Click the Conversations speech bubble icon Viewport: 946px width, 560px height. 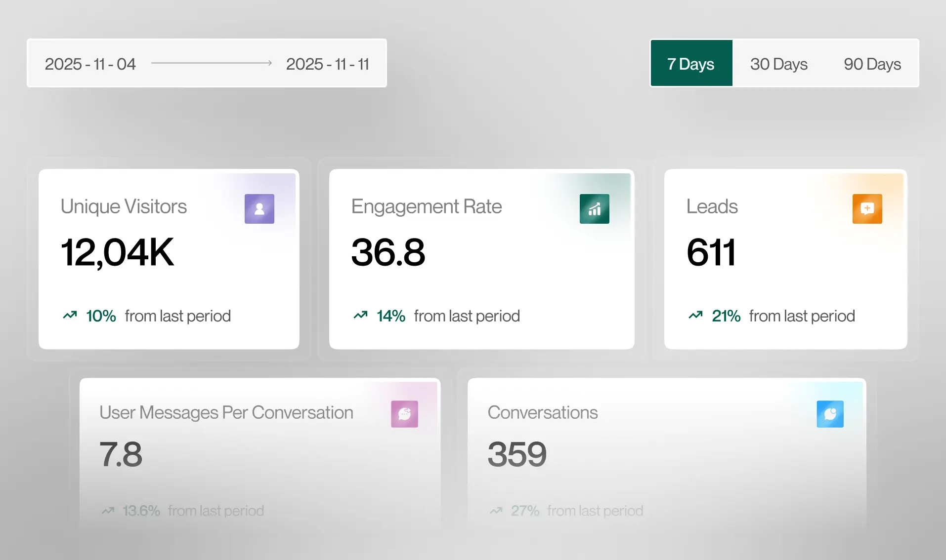830,414
